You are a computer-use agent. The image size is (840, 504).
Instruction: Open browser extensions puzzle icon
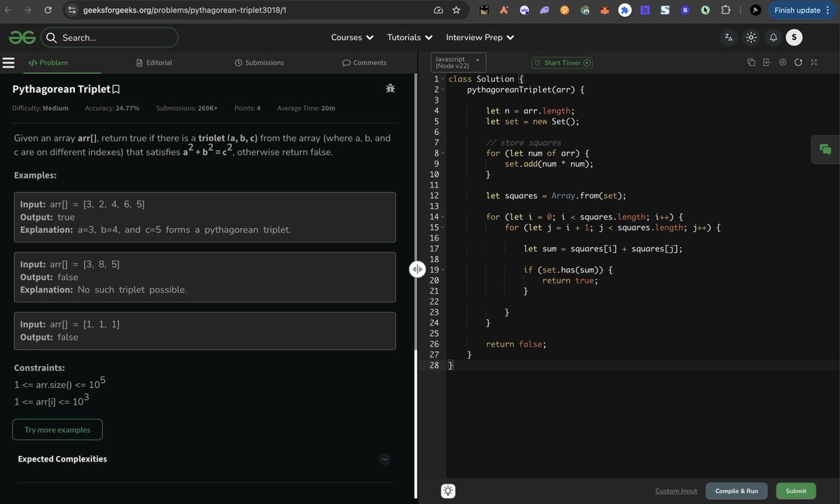pos(725,10)
